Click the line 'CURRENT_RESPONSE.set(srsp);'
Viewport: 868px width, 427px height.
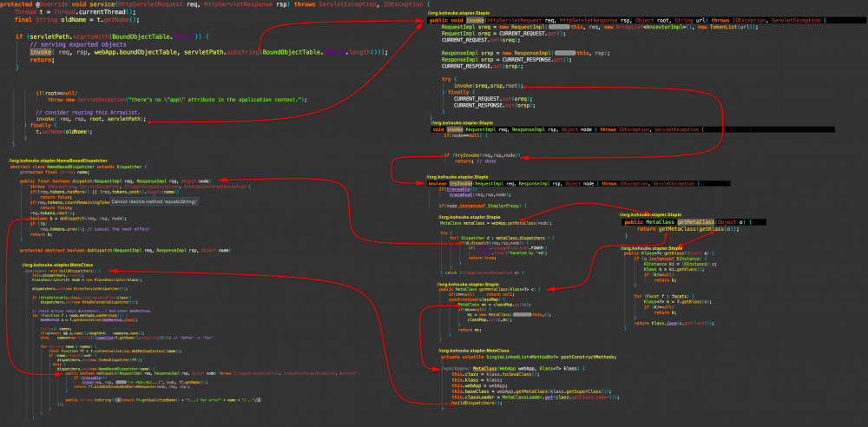click(x=483, y=66)
